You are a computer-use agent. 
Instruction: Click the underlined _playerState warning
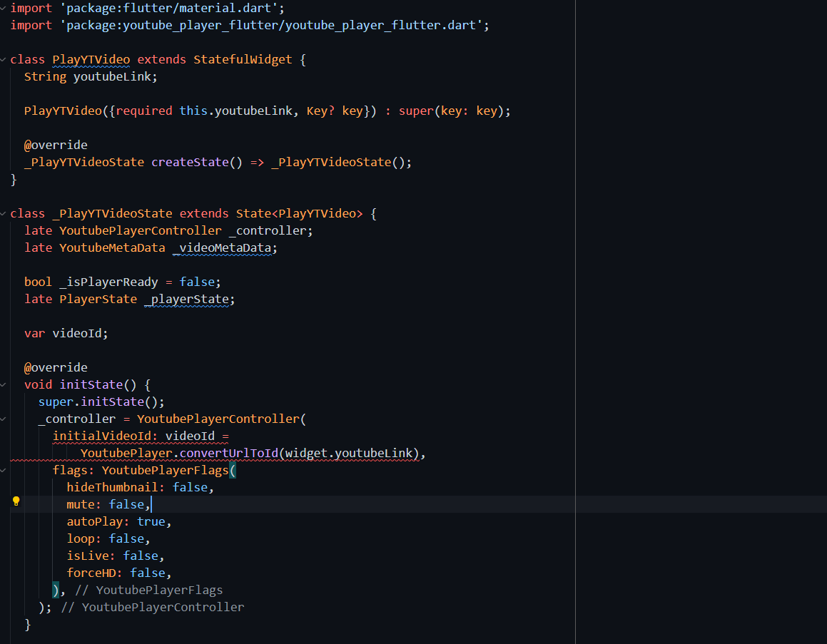187,299
